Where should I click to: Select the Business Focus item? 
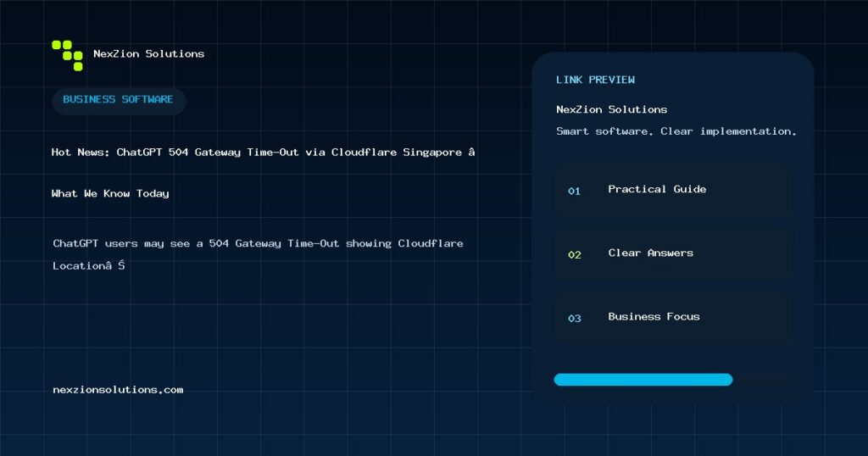tap(673, 316)
